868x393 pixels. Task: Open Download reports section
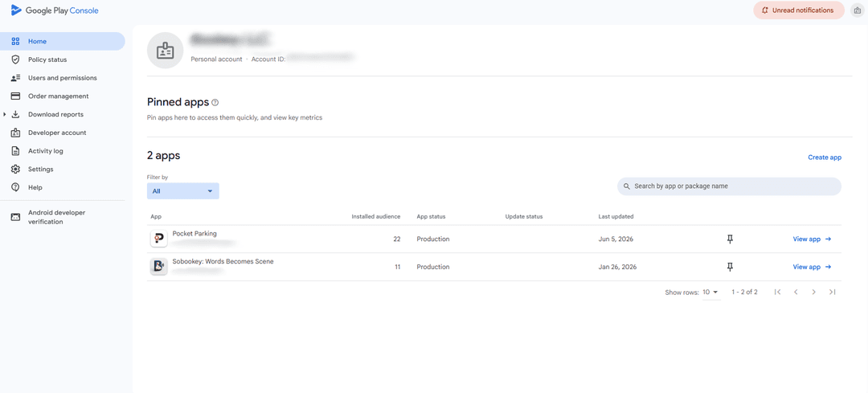coord(55,115)
